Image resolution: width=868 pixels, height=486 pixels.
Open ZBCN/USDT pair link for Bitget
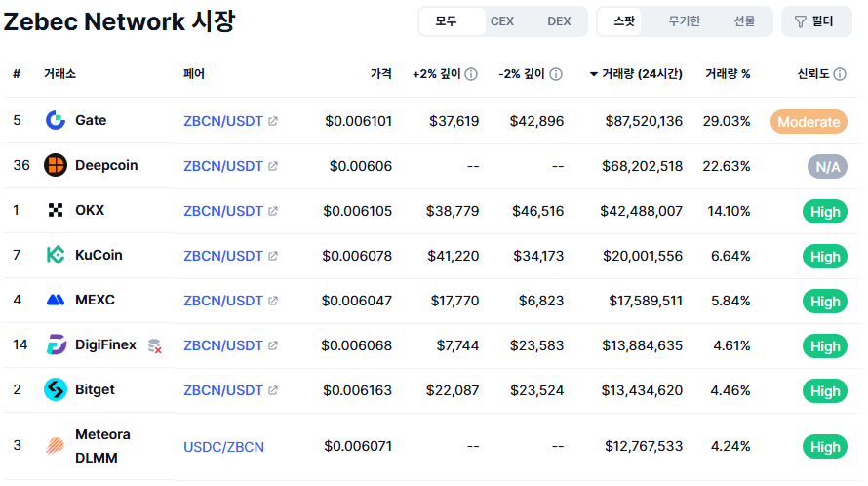(x=223, y=390)
